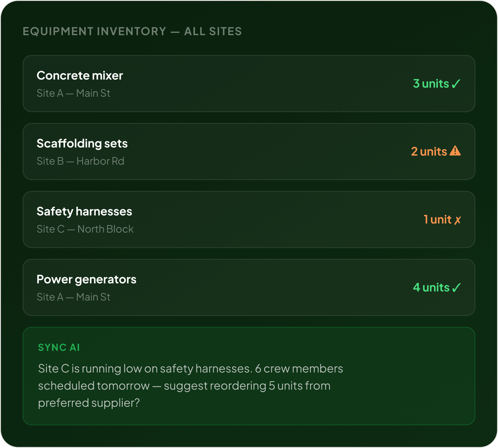Click the 3 units status label
This screenshot has width=498, height=448.
(x=431, y=84)
